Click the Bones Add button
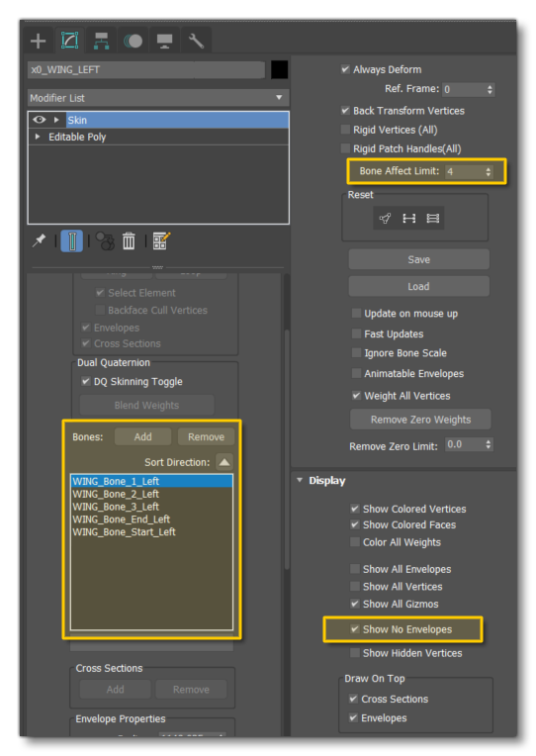The image size is (536, 756). pos(142,436)
